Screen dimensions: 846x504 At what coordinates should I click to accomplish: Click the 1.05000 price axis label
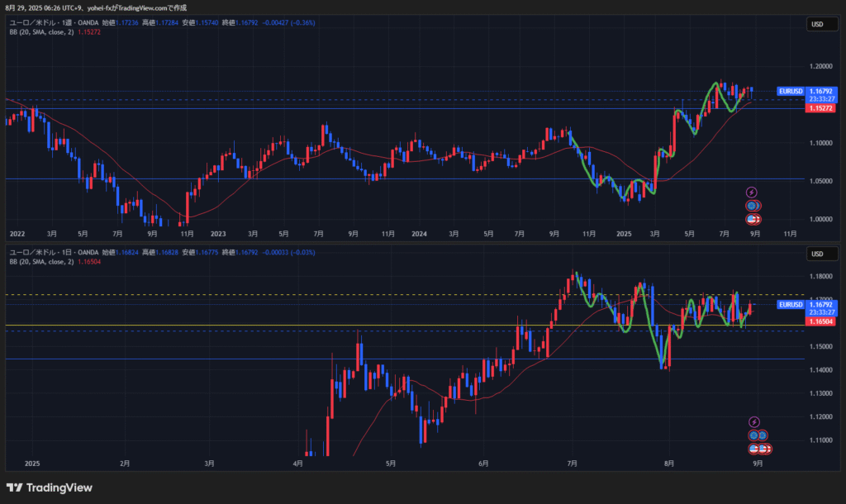(x=820, y=181)
